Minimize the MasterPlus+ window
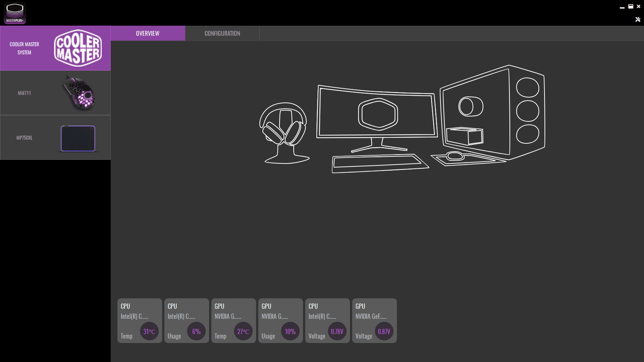644x362 pixels. coord(622,7)
